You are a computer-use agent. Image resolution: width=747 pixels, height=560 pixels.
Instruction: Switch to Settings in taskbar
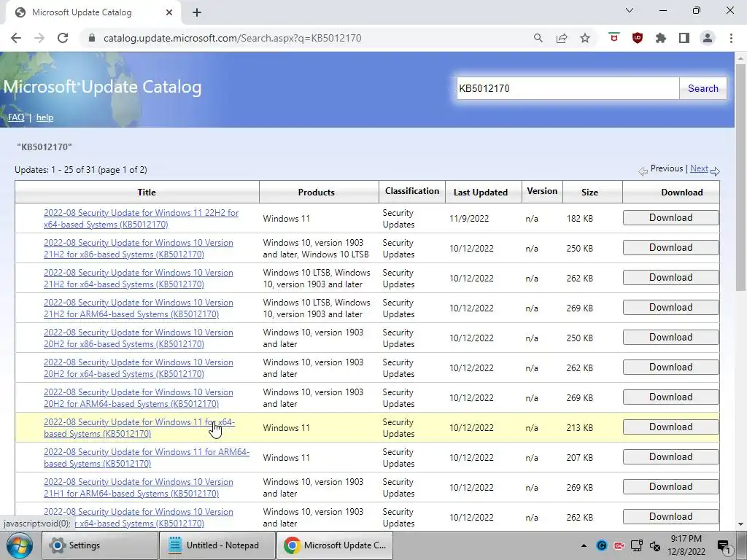tap(99, 545)
